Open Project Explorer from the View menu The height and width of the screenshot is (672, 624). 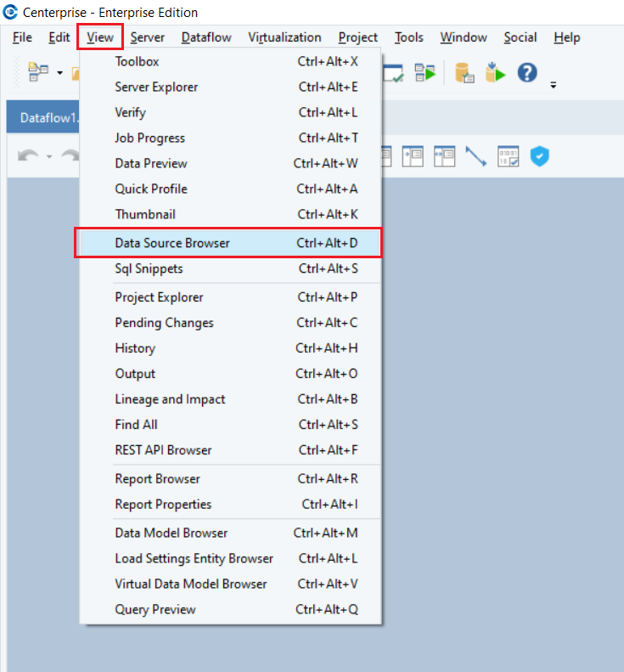(230, 297)
